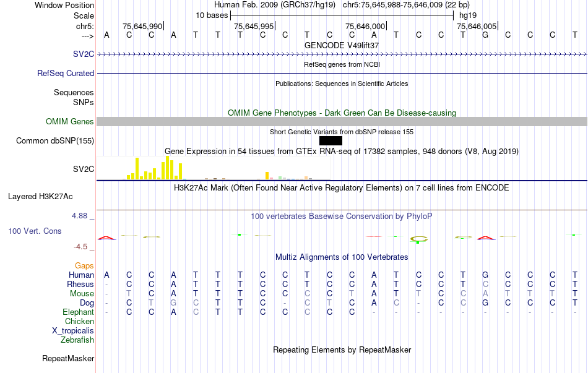Select the Chicken alignment row label

[x=79, y=321]
